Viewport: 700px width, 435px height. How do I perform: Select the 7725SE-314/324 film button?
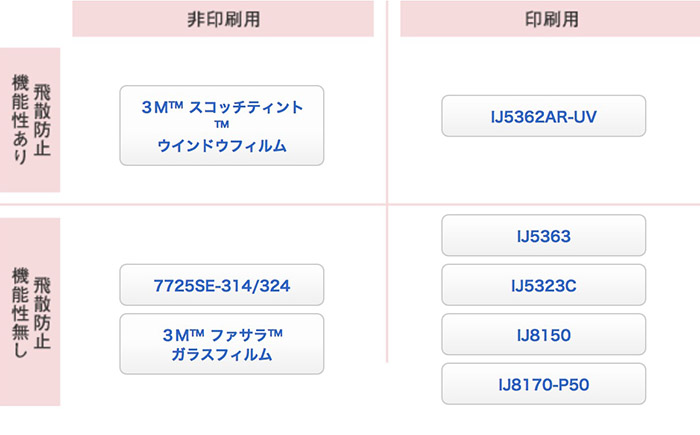221,285
